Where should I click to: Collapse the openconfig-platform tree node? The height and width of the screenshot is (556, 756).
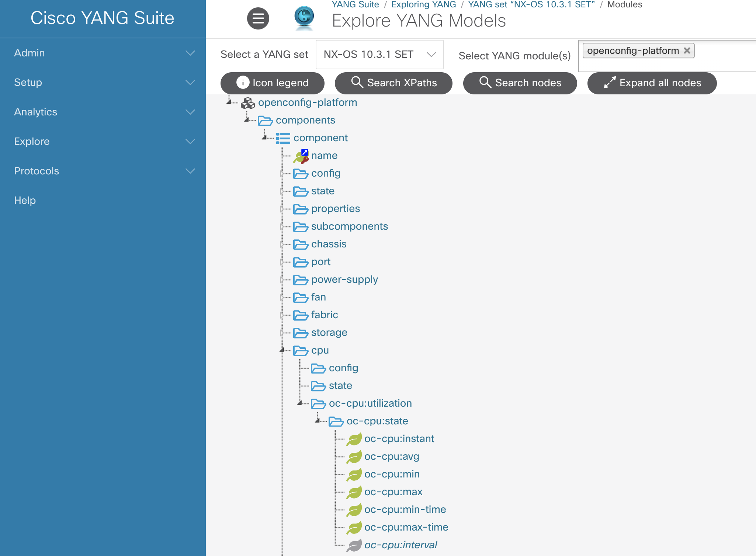229,102
